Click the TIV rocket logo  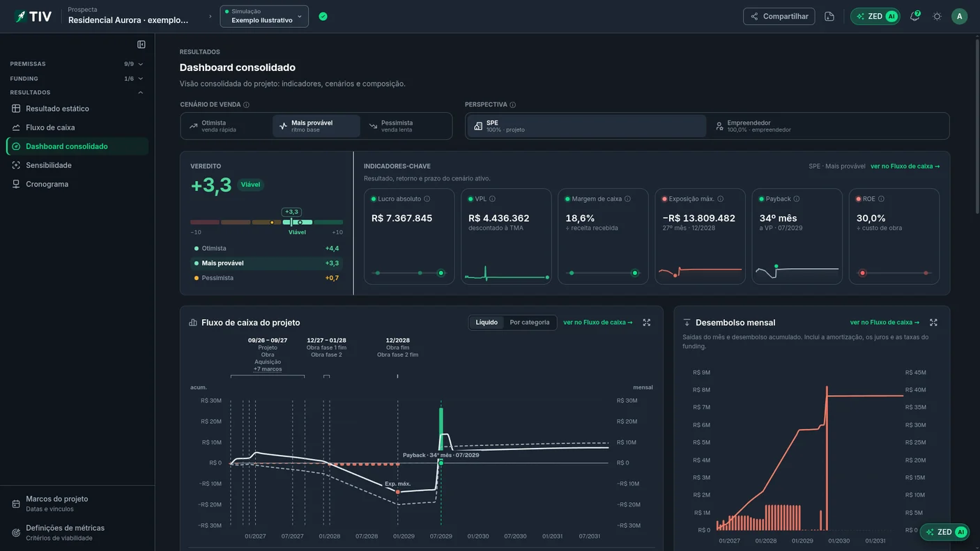[x=33, y=16]
